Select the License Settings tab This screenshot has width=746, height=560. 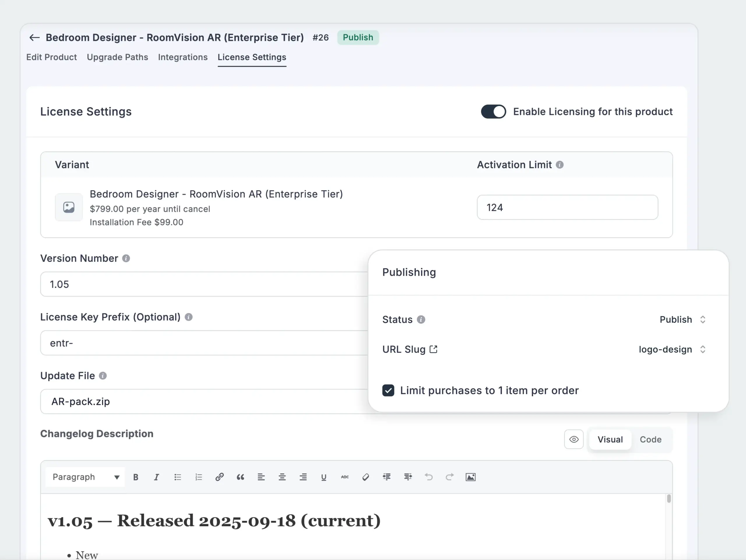tap(252, 57)
